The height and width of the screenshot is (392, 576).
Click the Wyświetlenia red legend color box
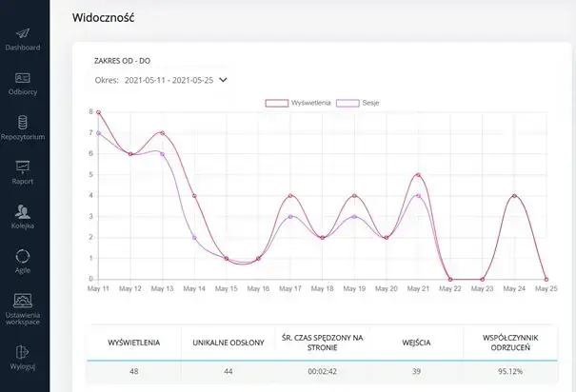pos(278,102)
